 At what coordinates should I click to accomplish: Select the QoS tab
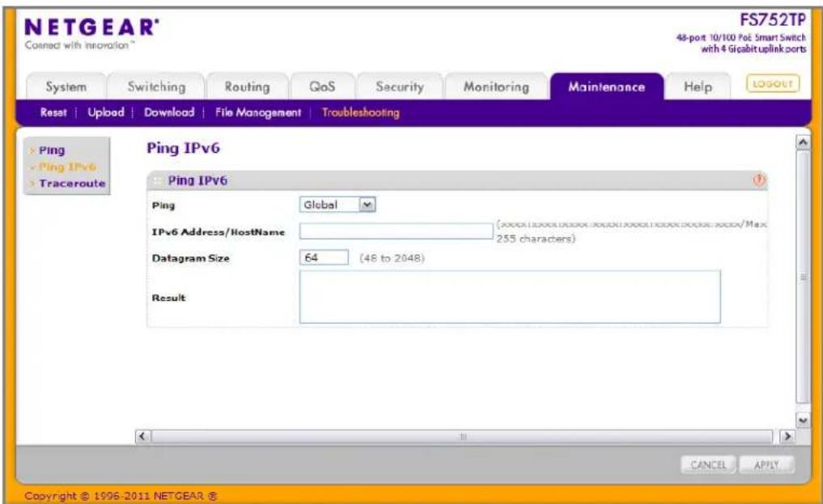322,87
